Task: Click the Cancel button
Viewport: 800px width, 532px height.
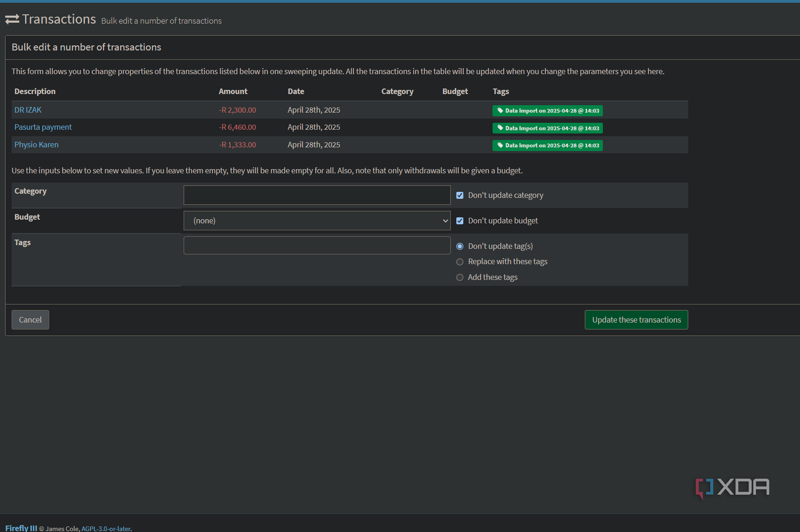Action: [x=30, y=320]
